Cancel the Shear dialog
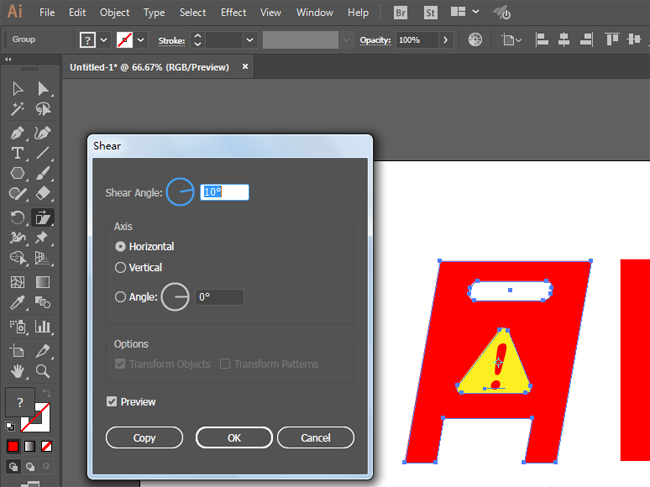 315,438
